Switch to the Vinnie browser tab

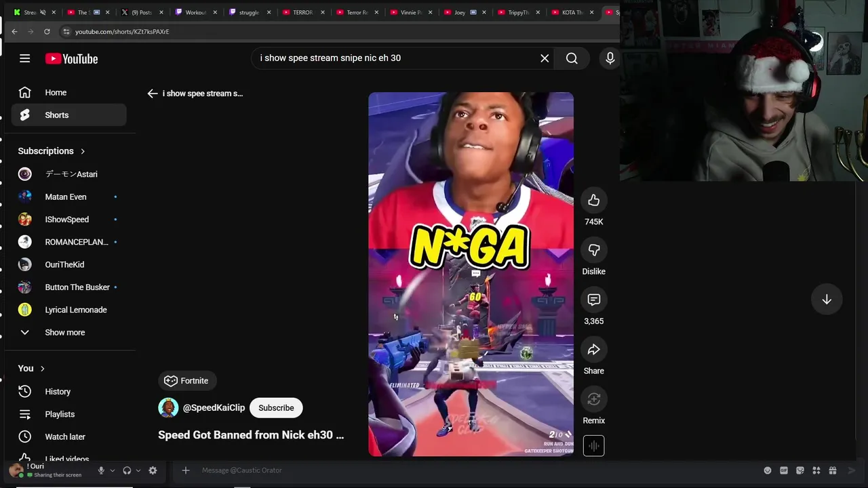point(410,12)
